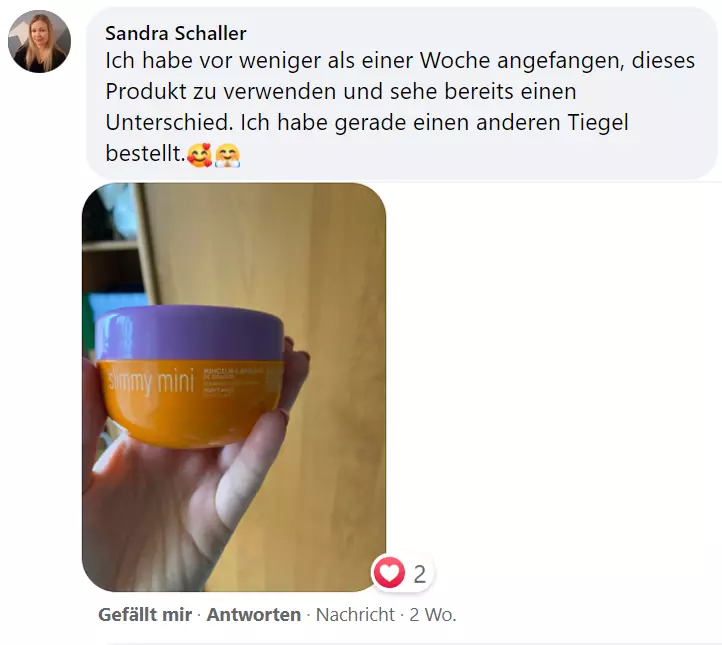Screen dimensions: 722x645
Task: Click the Nachricht link under the comment
Action: [355, 615]
